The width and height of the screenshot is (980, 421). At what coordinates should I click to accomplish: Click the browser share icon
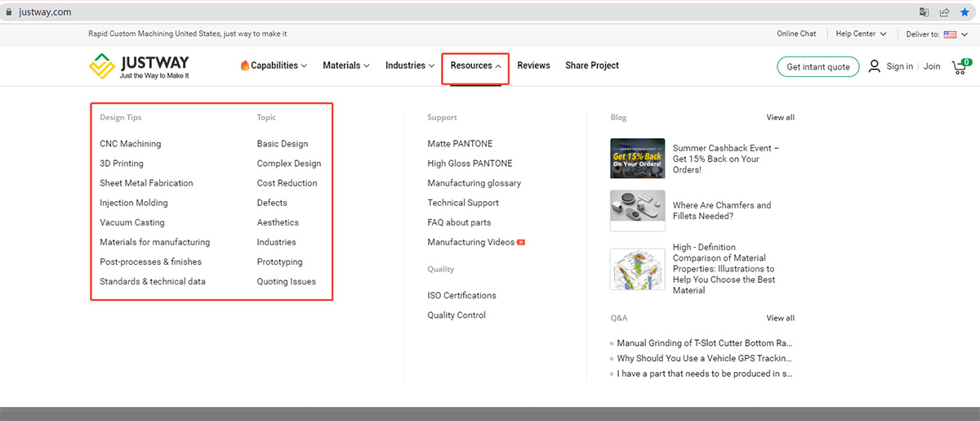click(x=945, y=12)
